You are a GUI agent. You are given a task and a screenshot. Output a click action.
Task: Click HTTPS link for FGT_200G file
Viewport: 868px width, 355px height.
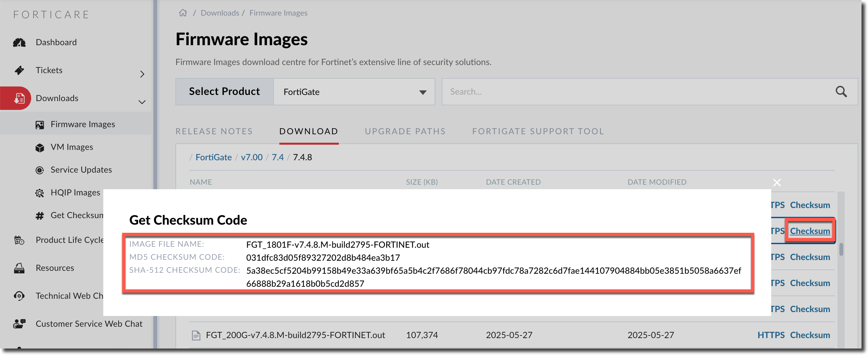771,335
